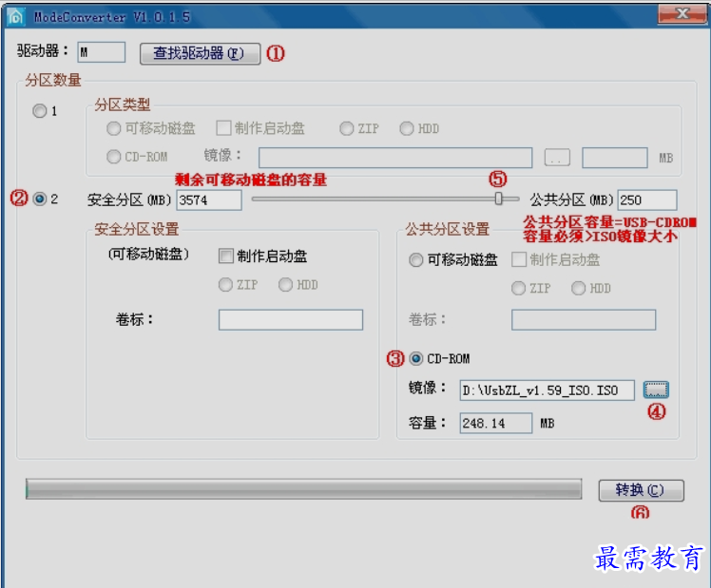Click the ISO image path field

[x=547, y=390]
